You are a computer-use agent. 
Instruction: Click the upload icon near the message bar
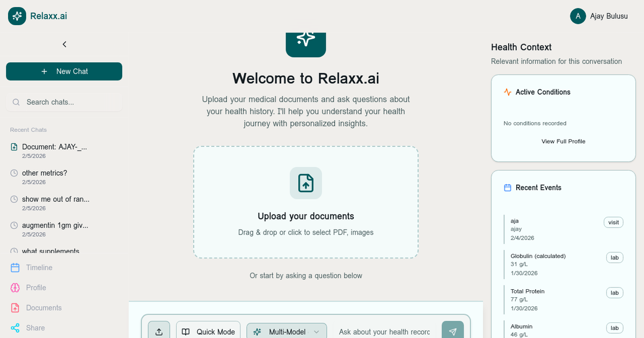click(x=158, y=332)
